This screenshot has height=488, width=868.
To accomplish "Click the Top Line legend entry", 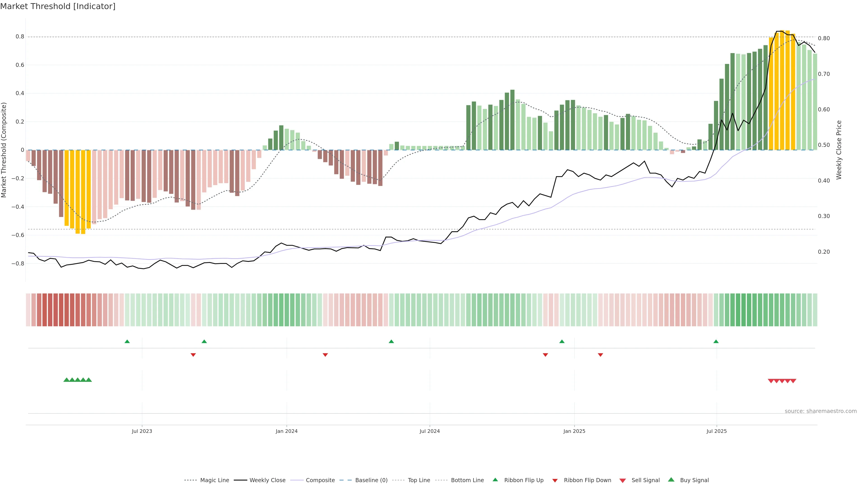I will click(419, 480).
